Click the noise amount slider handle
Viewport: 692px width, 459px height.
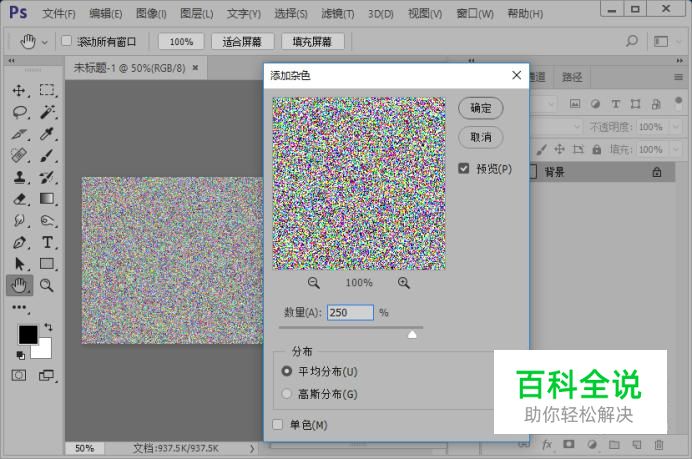(x=412, y=334)
